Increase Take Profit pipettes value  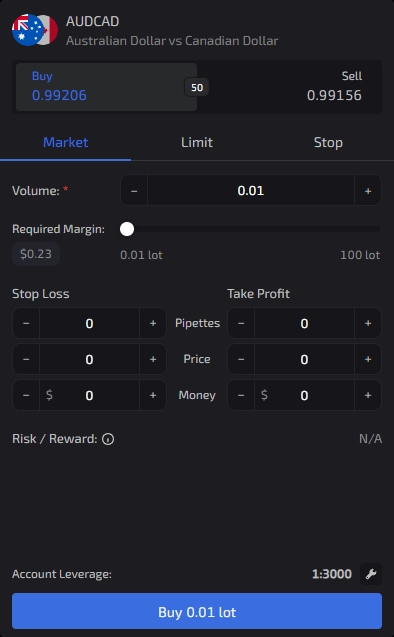[368, 323]
